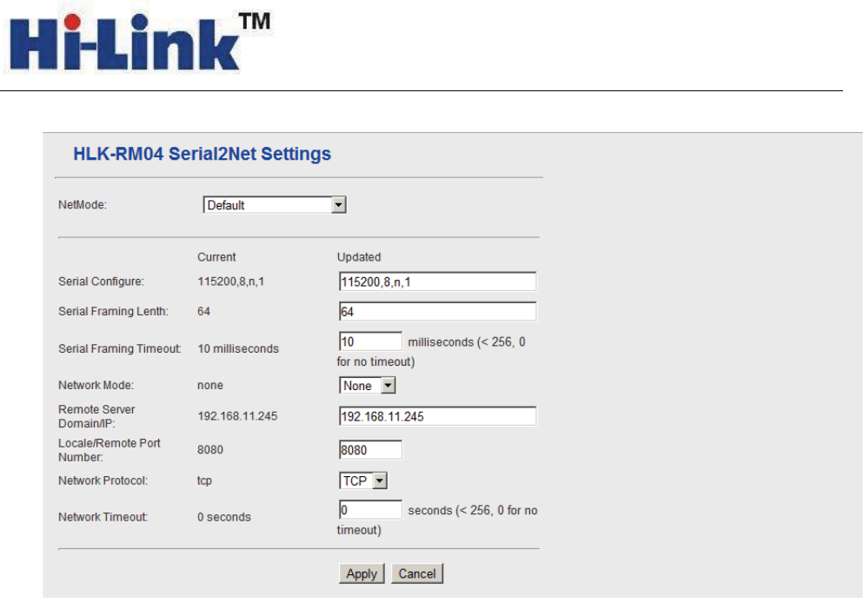863x616 pixels.
Task: Click the Hi-Link logo
Action: (139, 43)
